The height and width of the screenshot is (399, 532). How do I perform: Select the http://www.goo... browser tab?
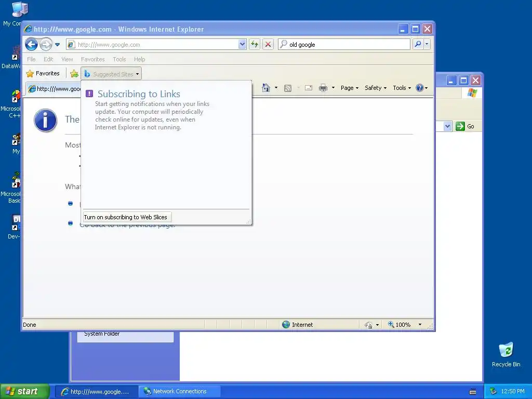coord(54,89)
